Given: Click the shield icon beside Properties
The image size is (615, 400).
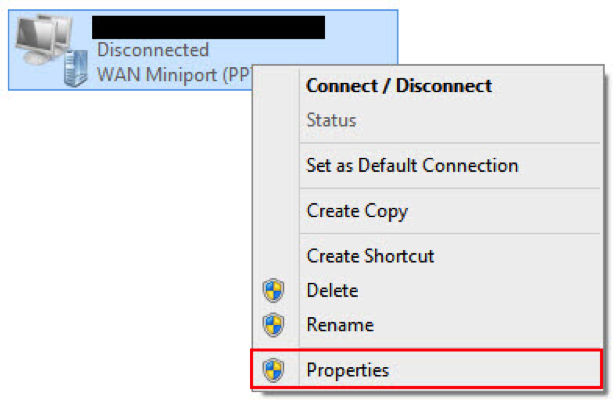Looking at the screenshot, I should (273, 370).
